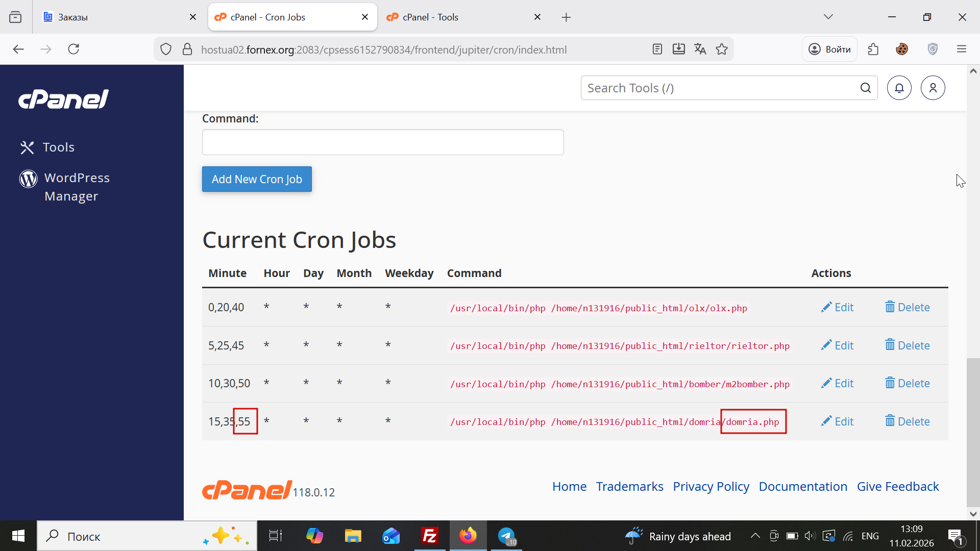The width and height of the screenshot is (980, 551).
Task: Click the bookmark star icon in address bar
Action: coord(721,49)
